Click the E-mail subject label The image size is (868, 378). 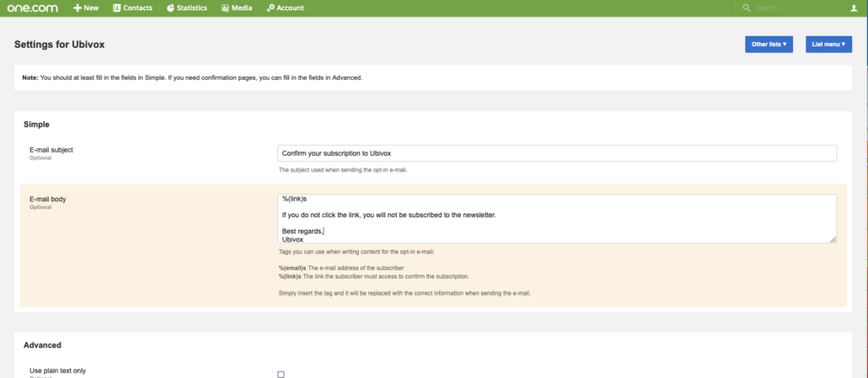tap(51, 150)
